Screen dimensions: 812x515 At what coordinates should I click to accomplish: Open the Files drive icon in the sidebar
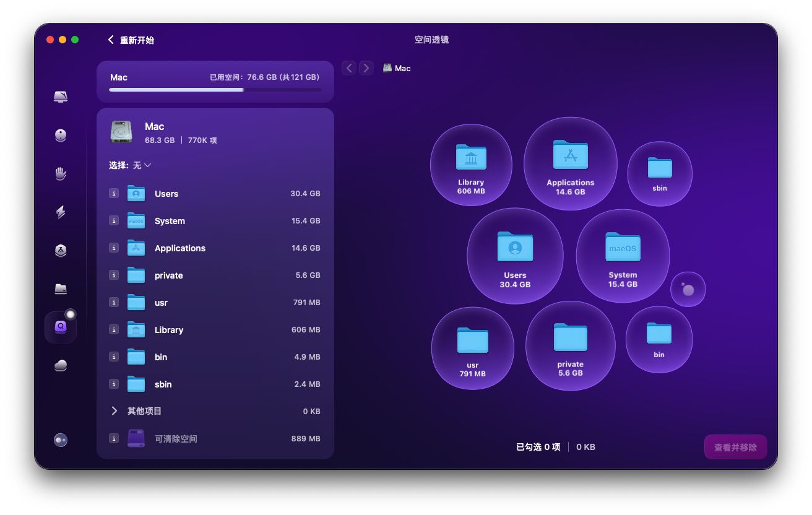tap(61, 289)
